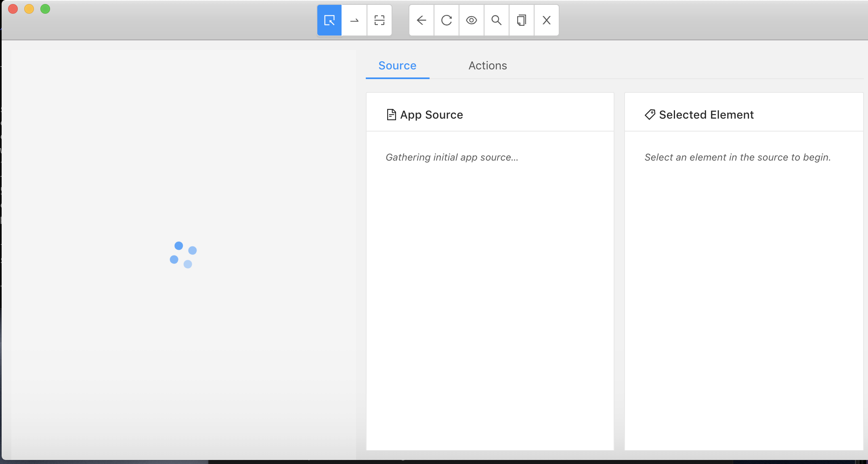Quit session with the X icon
The width and height of the screenshot is (868, 464).
(x=547, y=20)
